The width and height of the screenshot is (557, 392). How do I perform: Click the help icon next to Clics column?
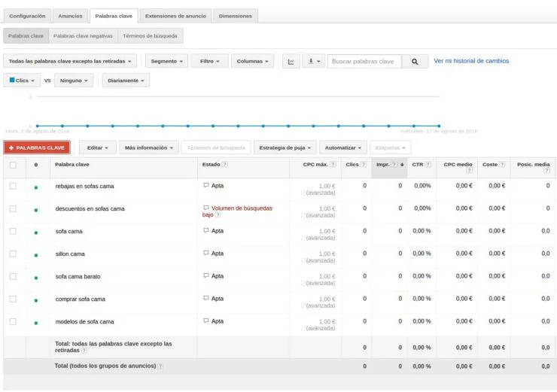point(364,164)
